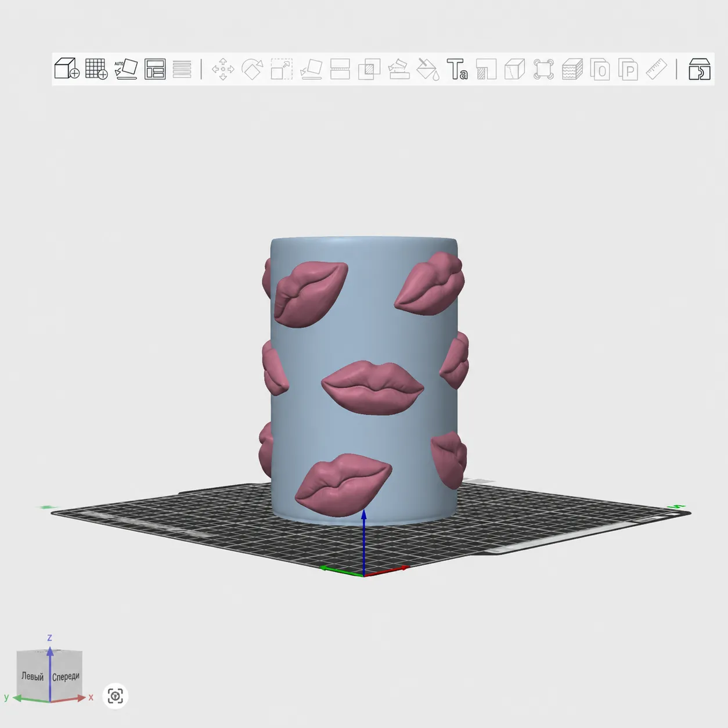
Task: Run the Auto orient tool
Action: pos(126,69)
